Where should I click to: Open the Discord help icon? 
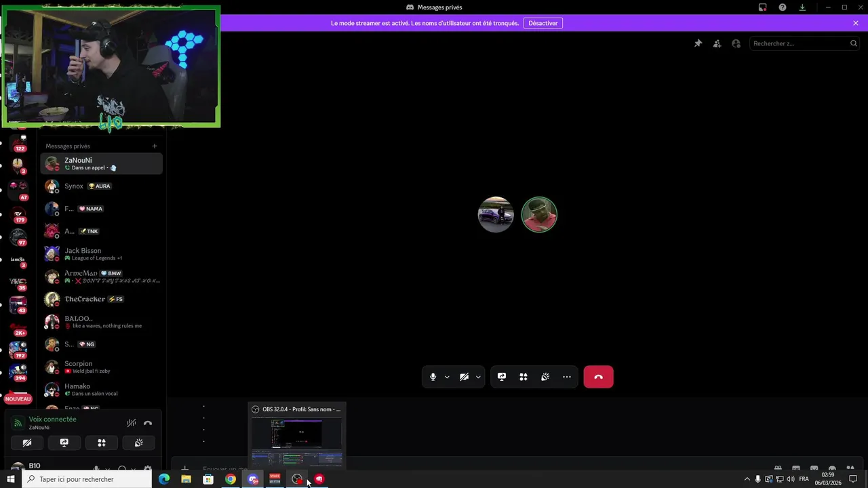click(783, 7)
